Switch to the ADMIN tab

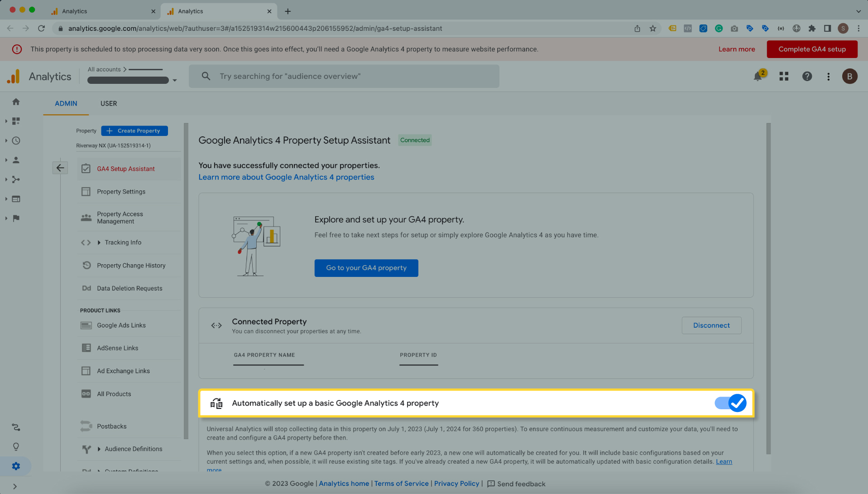[x=66, y=103]
